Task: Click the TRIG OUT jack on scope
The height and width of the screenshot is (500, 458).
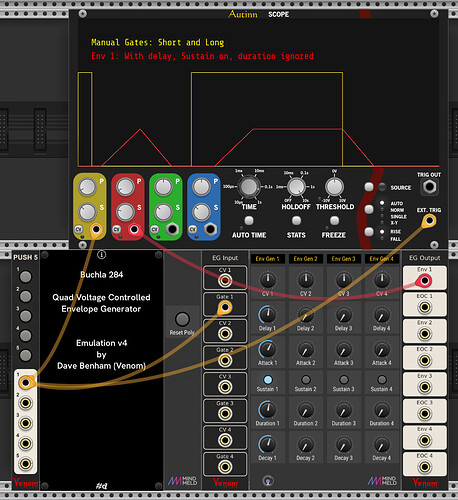Action: point(429,187)
